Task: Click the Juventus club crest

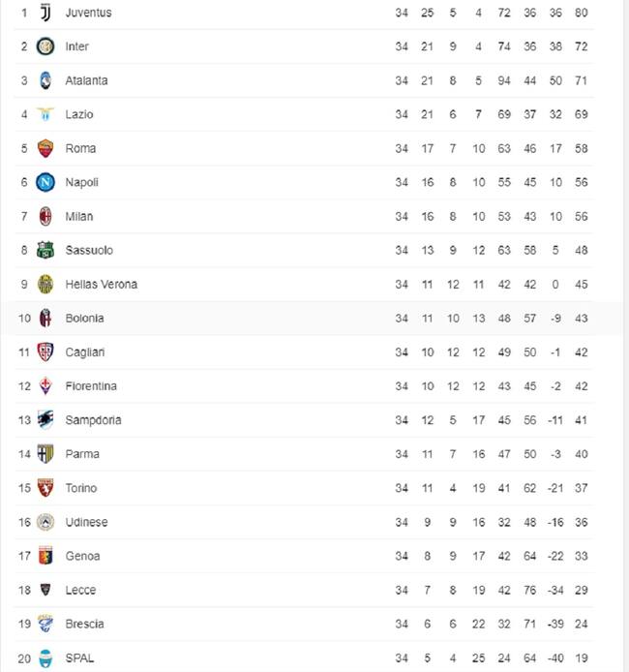Action: pos(45,13)
